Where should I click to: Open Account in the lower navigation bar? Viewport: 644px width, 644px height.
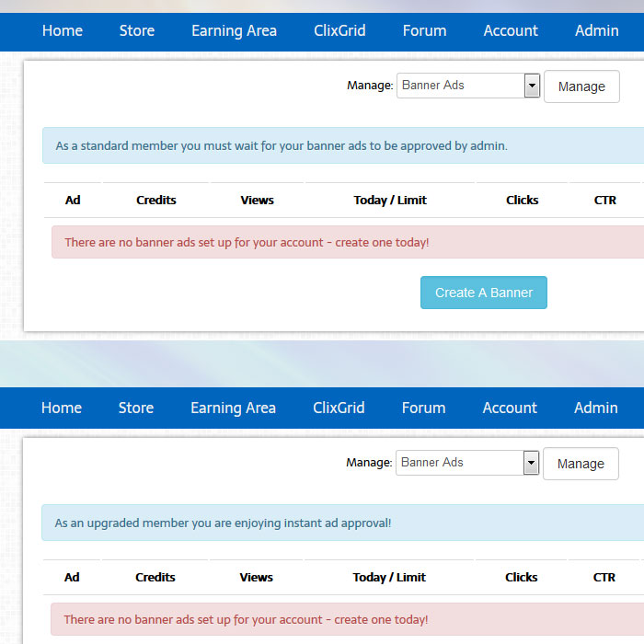(510, 408)
